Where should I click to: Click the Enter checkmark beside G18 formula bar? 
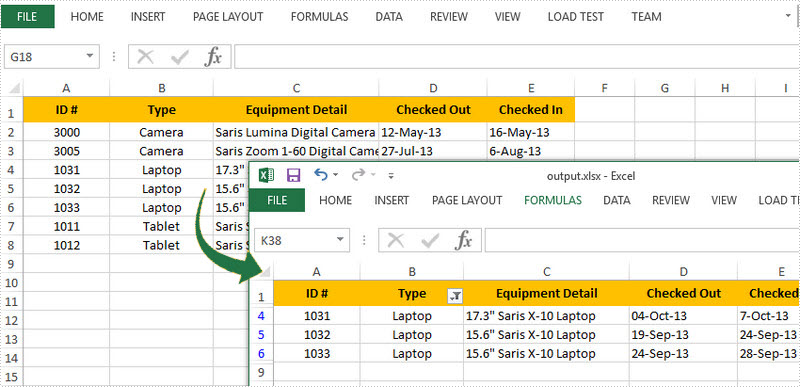coord(180,57)
